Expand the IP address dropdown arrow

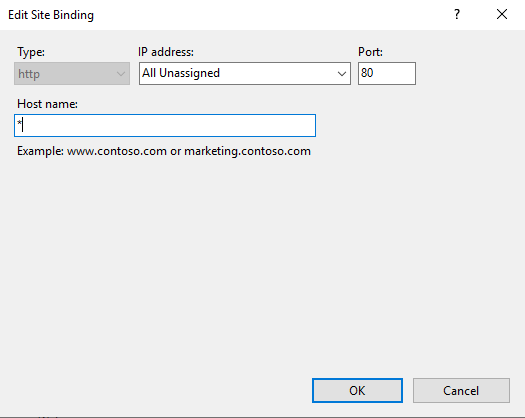click(342, 73)
